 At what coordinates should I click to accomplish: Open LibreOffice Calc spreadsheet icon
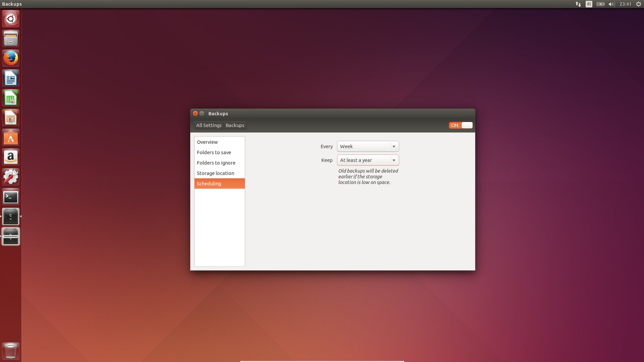11,98
